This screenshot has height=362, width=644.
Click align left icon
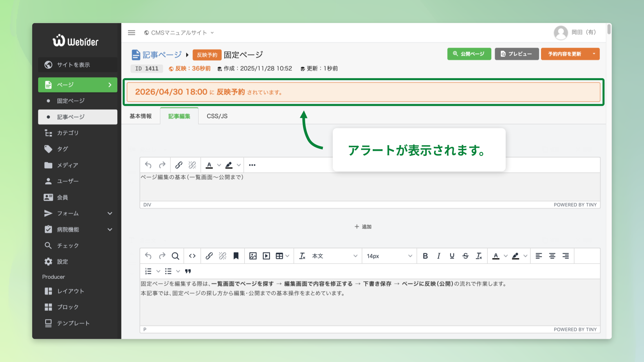click(x=539, y=256)
